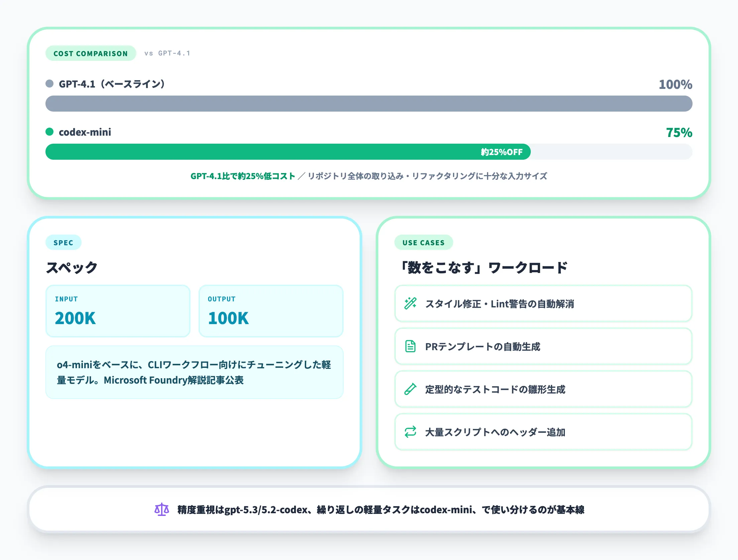Click the USE CASES badge
The image size is (738, 560).
tap(423, 243)
